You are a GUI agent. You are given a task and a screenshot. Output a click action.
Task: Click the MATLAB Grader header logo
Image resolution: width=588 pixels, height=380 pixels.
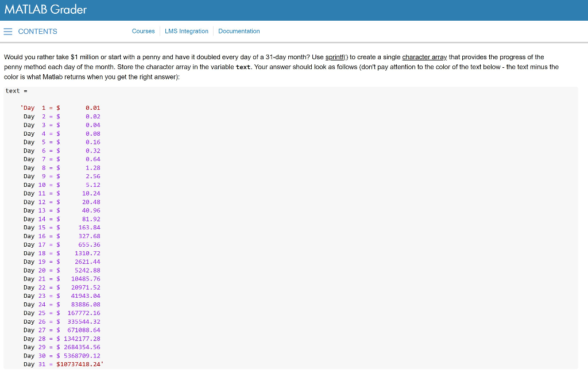[45, 10]
